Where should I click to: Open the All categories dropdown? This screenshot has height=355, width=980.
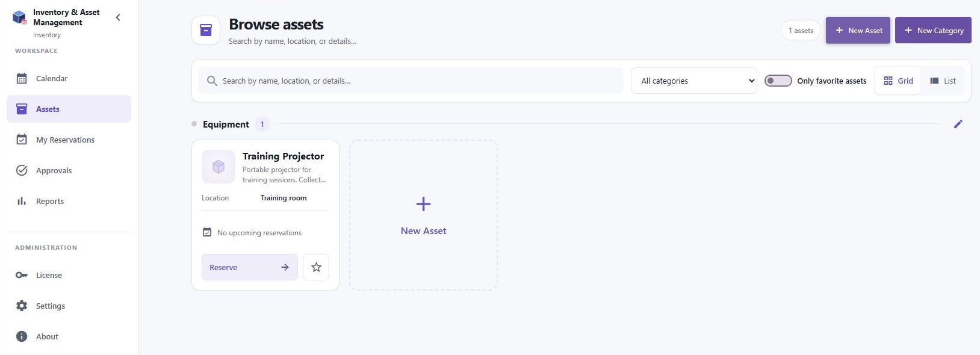(694, 81)
